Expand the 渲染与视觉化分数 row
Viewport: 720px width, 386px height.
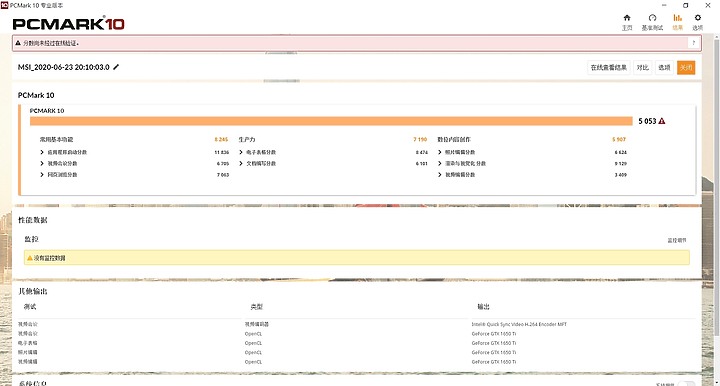coord(439,163)
